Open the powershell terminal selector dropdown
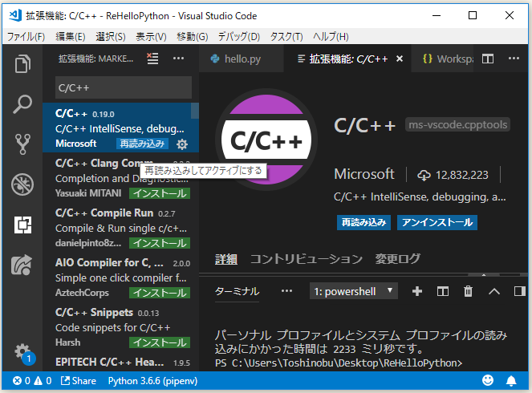532x393 pixels. (354, 291)
